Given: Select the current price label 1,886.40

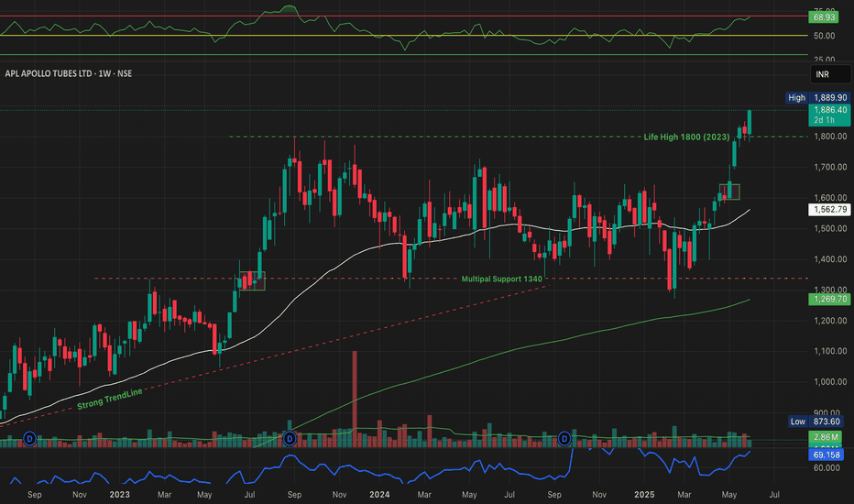Looking at the screenshot, I should tap(829, 115).
